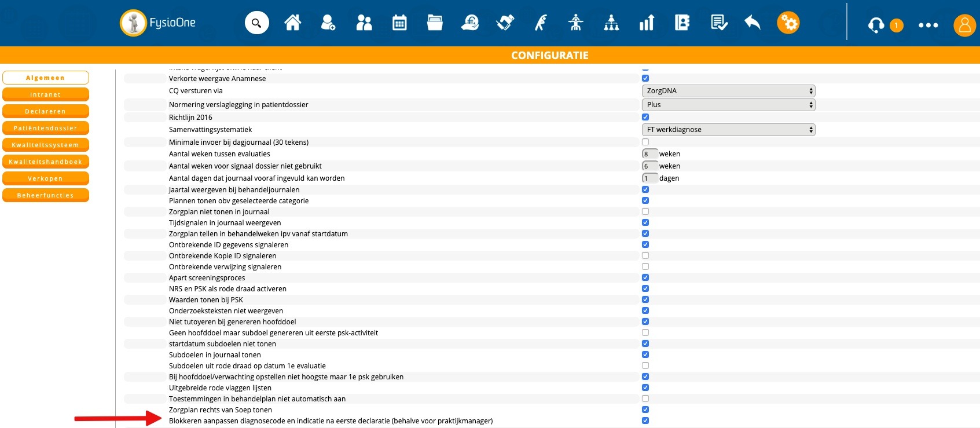Uncheck the Richtlijn 2016 checkbox
Screen dimensions: 980x428
(645, 117)
